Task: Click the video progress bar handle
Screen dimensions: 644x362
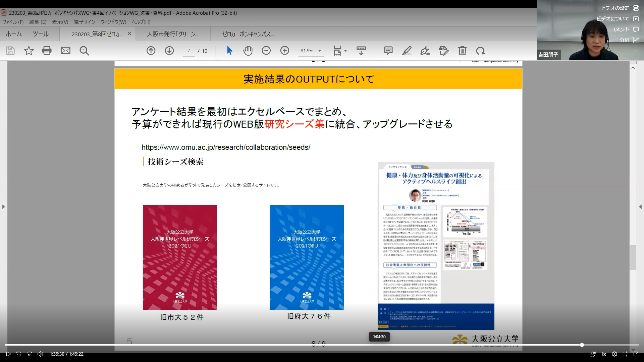Action: 582,345
